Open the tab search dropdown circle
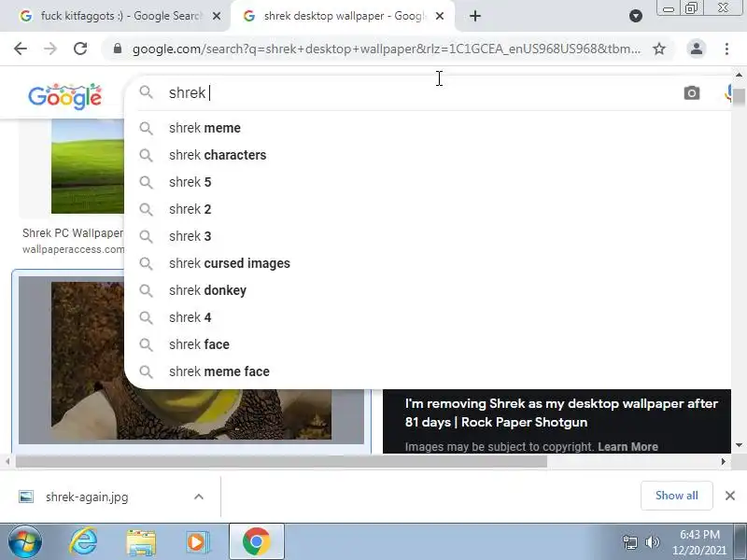 tap(636, 16)
